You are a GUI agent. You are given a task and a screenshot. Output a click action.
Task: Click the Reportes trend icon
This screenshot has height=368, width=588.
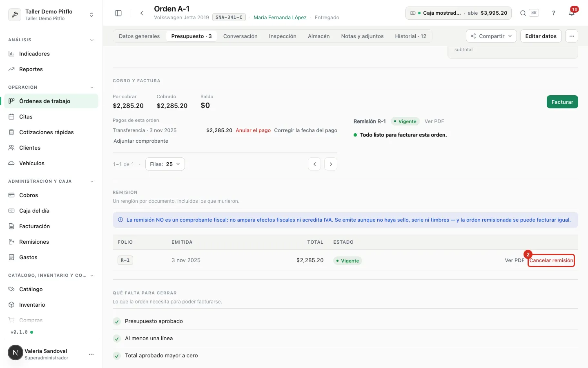click(x=11, y=69)
